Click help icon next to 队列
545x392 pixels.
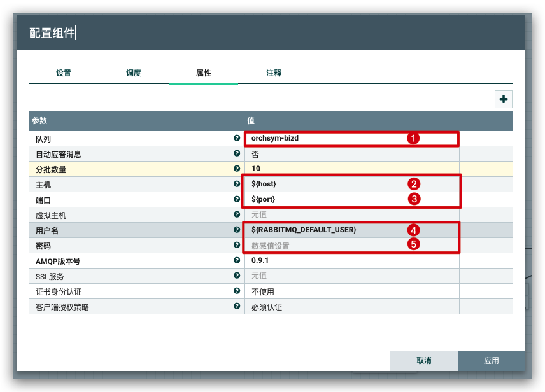pyautogui.click(x=237, y=138)
